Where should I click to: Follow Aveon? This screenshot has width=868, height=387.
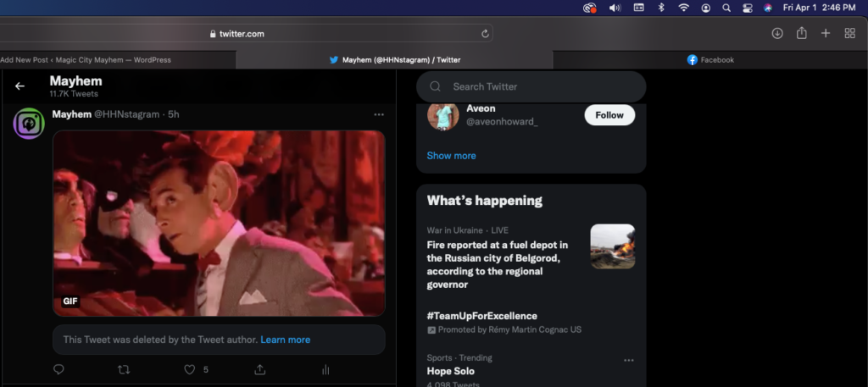click(609, 115)
